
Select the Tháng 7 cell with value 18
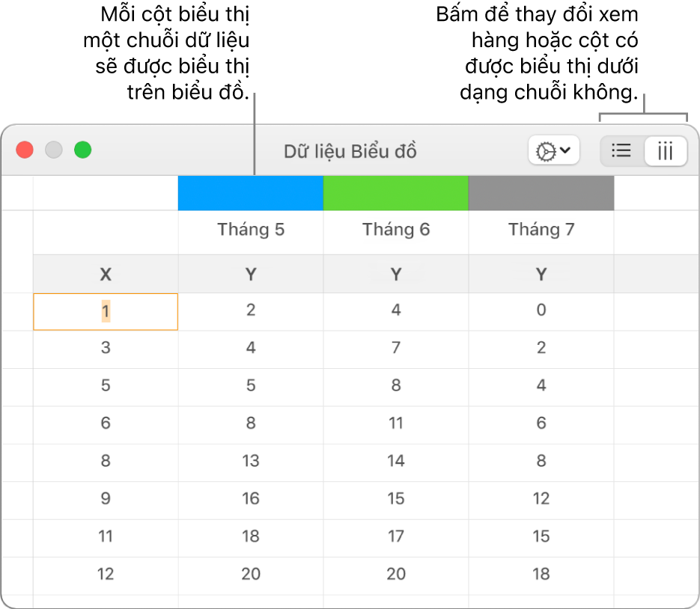pyautogui.click(x=541, y=574)
